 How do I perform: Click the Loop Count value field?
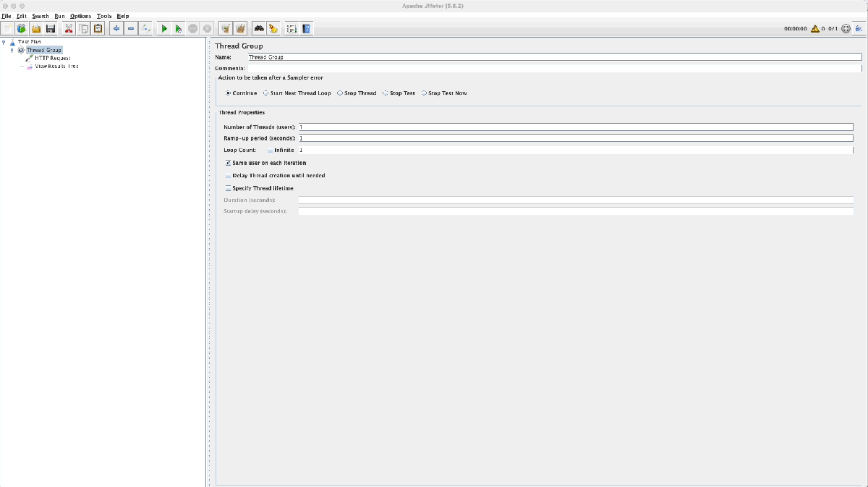(x=576, y=151)
